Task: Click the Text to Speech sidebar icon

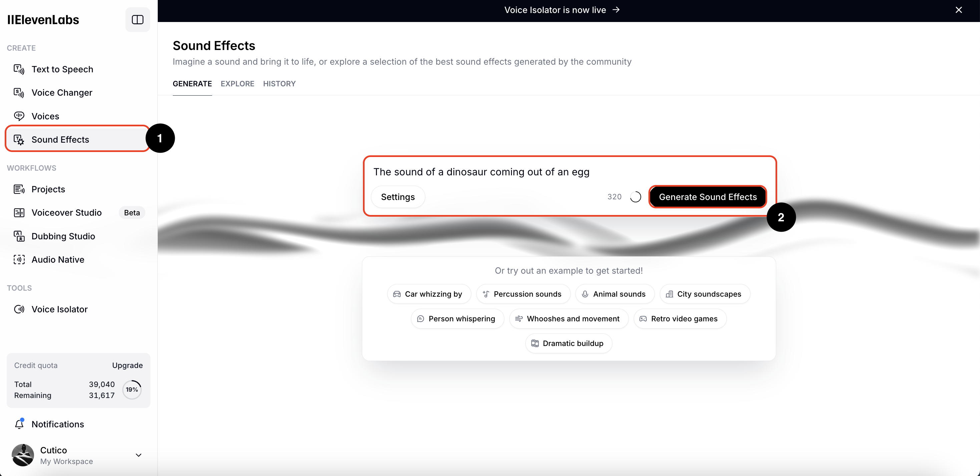Action: point(19,69)
